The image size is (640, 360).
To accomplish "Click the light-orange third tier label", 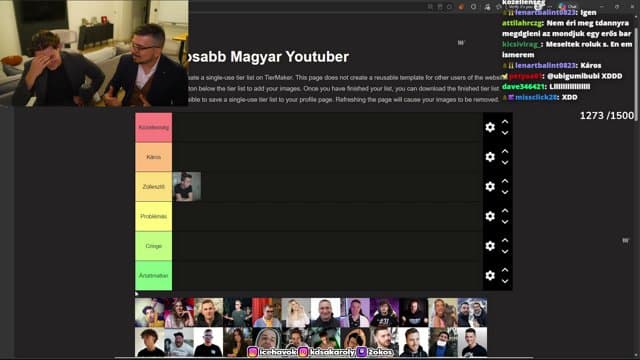I will tap(153, 187).
